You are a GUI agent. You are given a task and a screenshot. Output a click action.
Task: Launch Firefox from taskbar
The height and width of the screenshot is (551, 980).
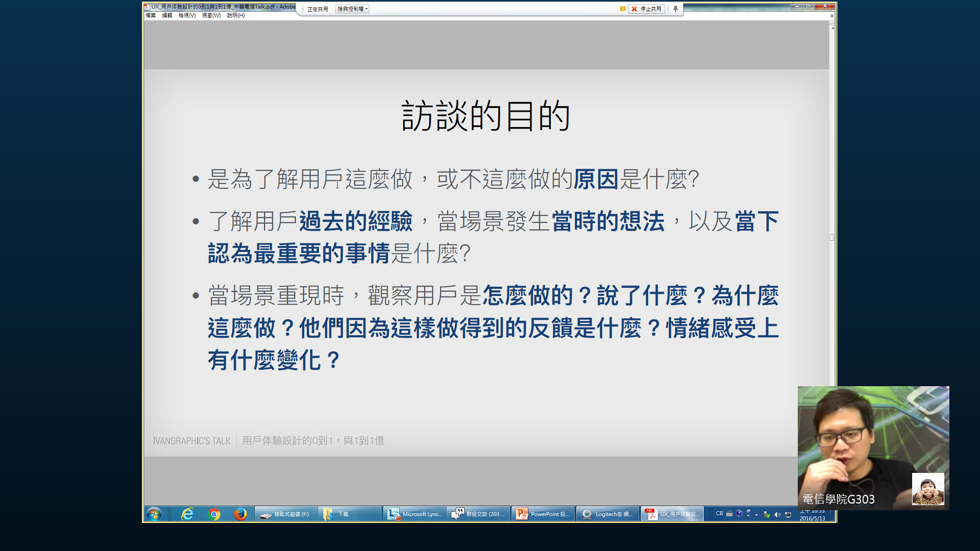pos(240,514)
